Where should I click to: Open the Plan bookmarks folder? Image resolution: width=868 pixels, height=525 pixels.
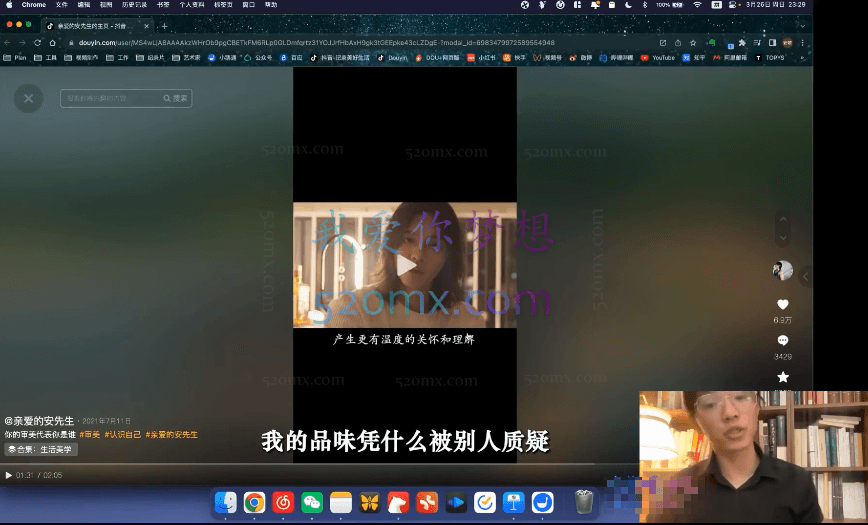pyautogui.click(x=15, y=58)
